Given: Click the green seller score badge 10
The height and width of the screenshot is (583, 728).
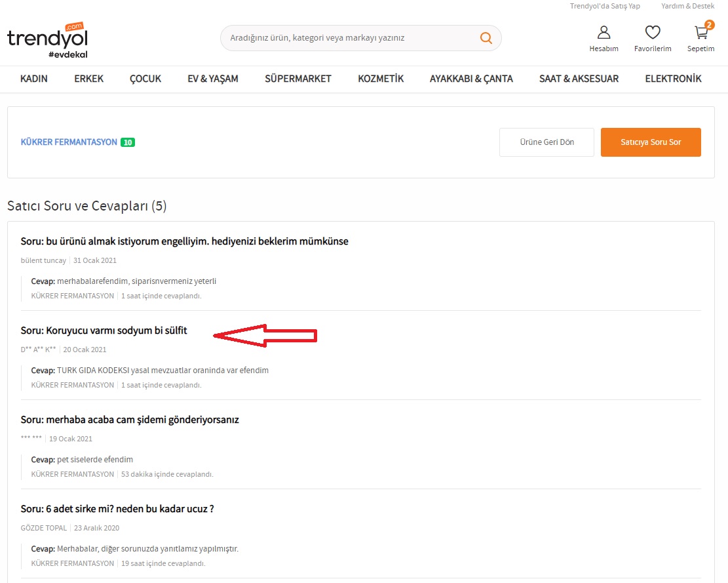Looking at the screenshot, I should [128, 142].
